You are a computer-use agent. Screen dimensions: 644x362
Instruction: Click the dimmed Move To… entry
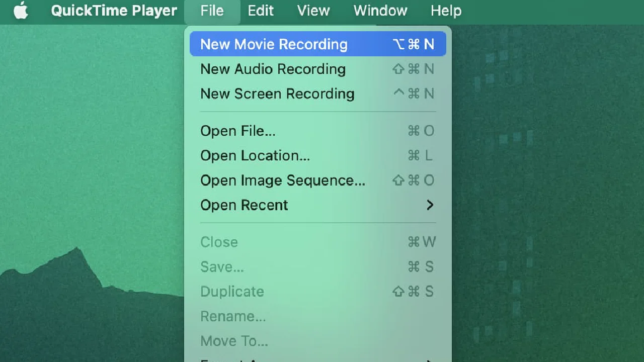point(318,340)
